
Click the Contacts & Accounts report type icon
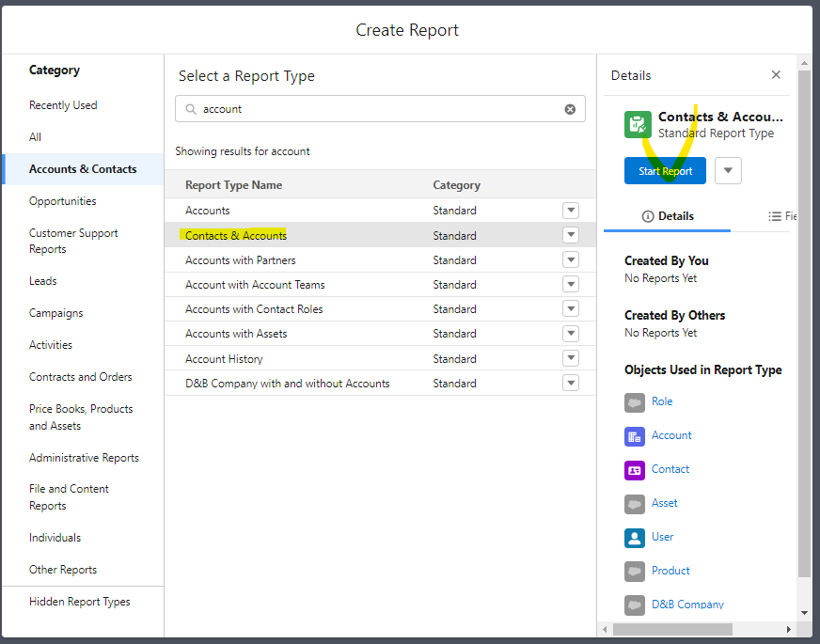tap(638, 124)
